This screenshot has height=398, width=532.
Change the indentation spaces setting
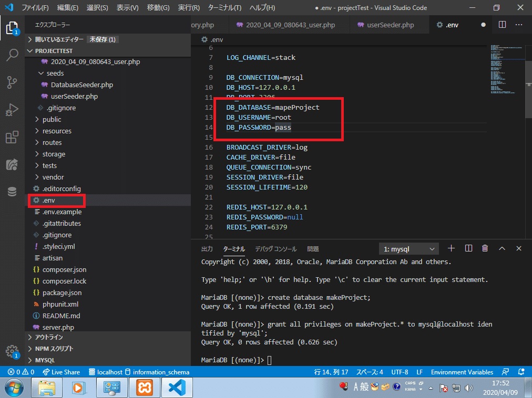click(x=370, y=372)
